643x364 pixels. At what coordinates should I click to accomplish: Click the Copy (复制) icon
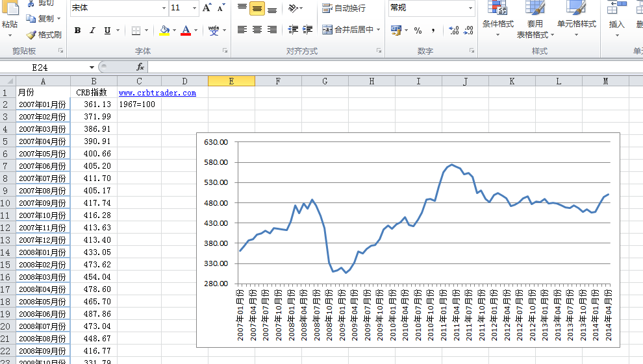(x=31, y=18)
